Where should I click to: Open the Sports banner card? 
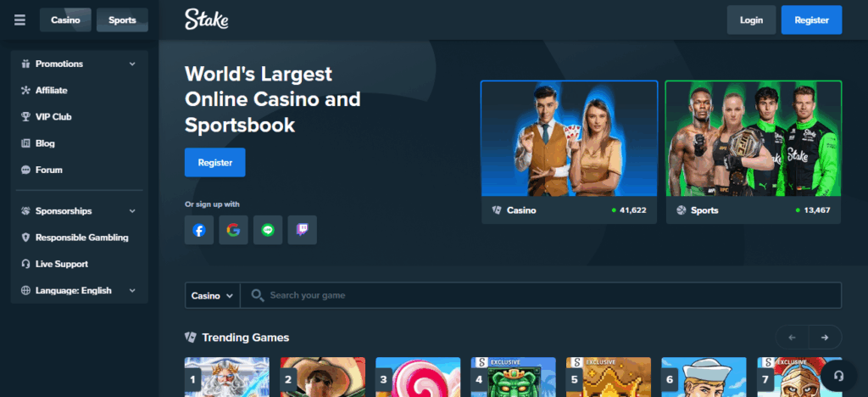(754, 152)
